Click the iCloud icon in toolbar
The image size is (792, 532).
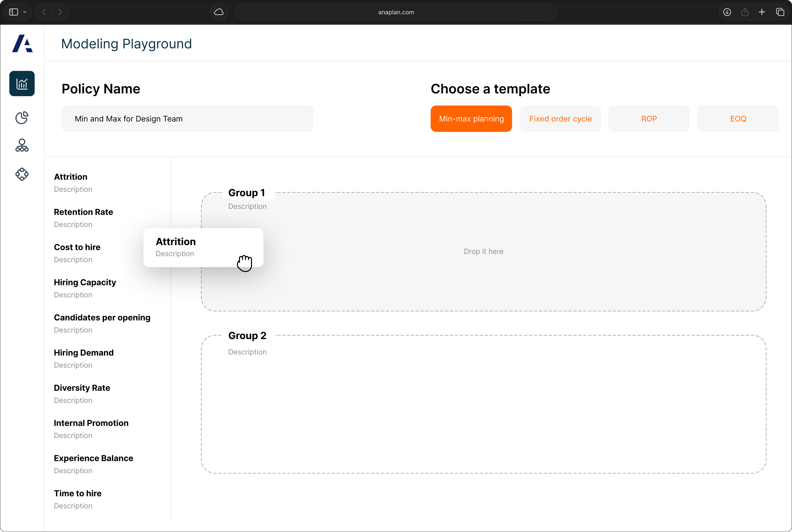(219, 12)
